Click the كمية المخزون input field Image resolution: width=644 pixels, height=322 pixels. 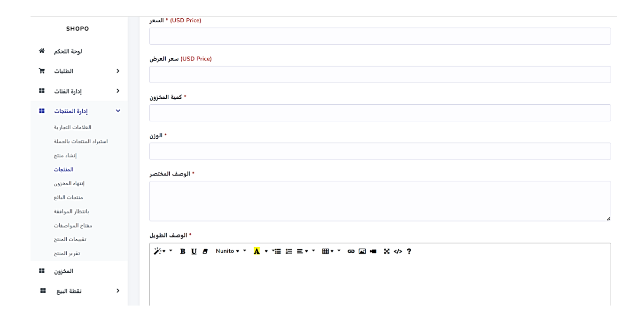(380, 113)
